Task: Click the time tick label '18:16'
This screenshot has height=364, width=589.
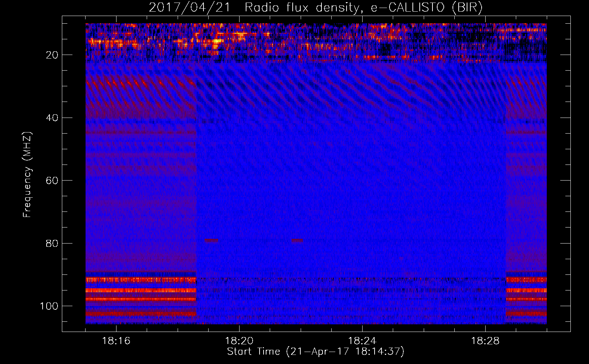Action: pyautogui.click(x=116, y=341)
